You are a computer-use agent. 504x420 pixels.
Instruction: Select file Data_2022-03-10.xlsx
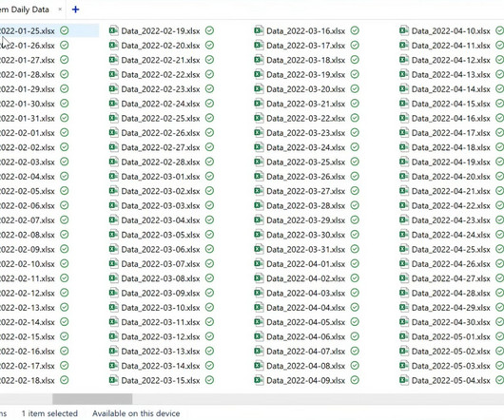[x=161, y=308]
